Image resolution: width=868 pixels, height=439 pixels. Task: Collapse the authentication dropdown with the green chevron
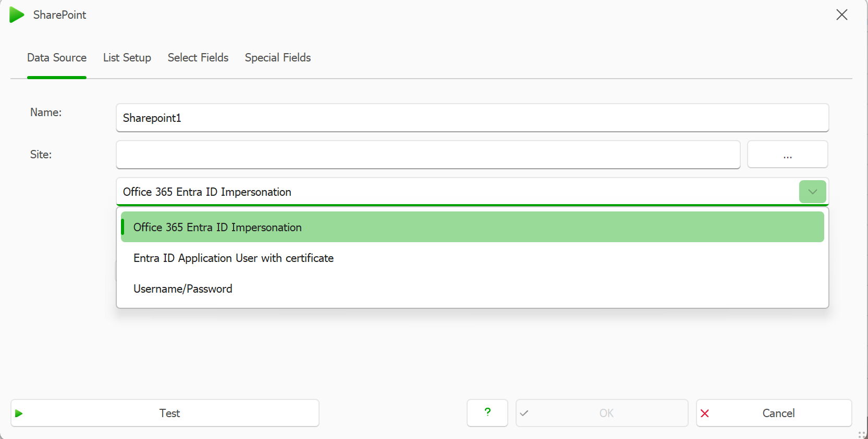click(x=813, y=192)
